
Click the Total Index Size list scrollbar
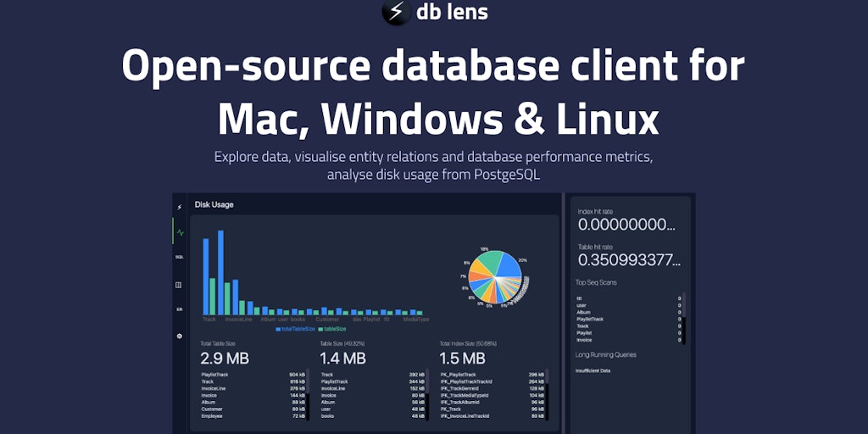(548, 395)
